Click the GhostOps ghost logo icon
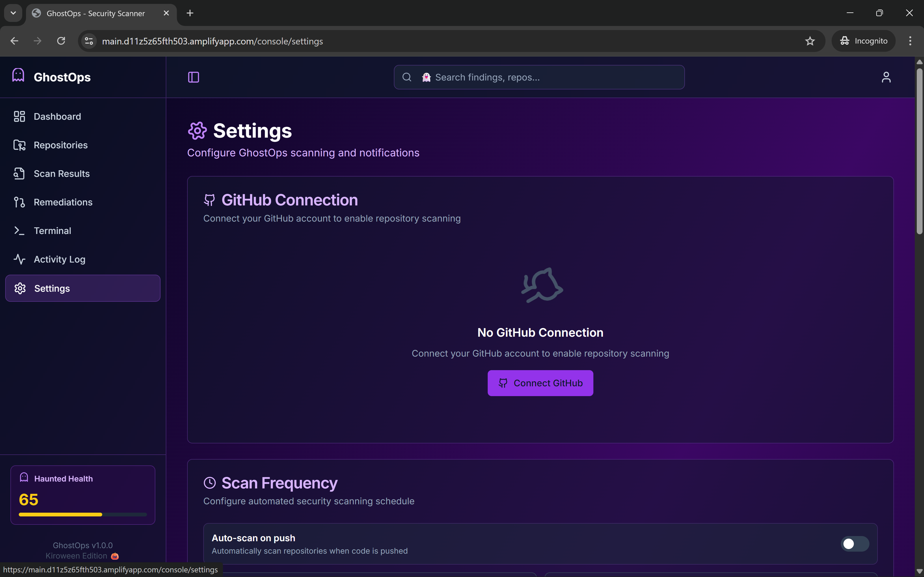Image resolution: width=924 pixels, height=577 pixels. [x=18, y=75]
